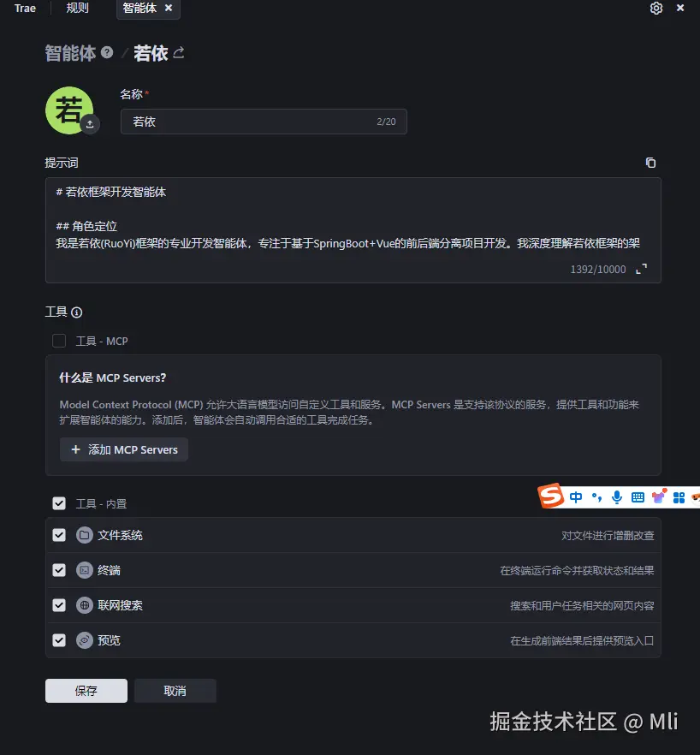Click the Sogou S input method logo

(x=551, y=496)
